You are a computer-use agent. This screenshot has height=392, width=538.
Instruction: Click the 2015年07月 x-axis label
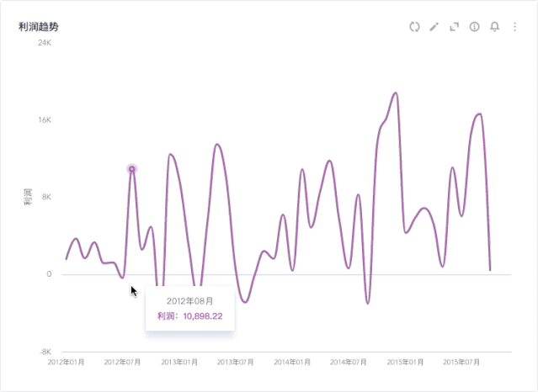pyautogui.click(x=461, y=362)
